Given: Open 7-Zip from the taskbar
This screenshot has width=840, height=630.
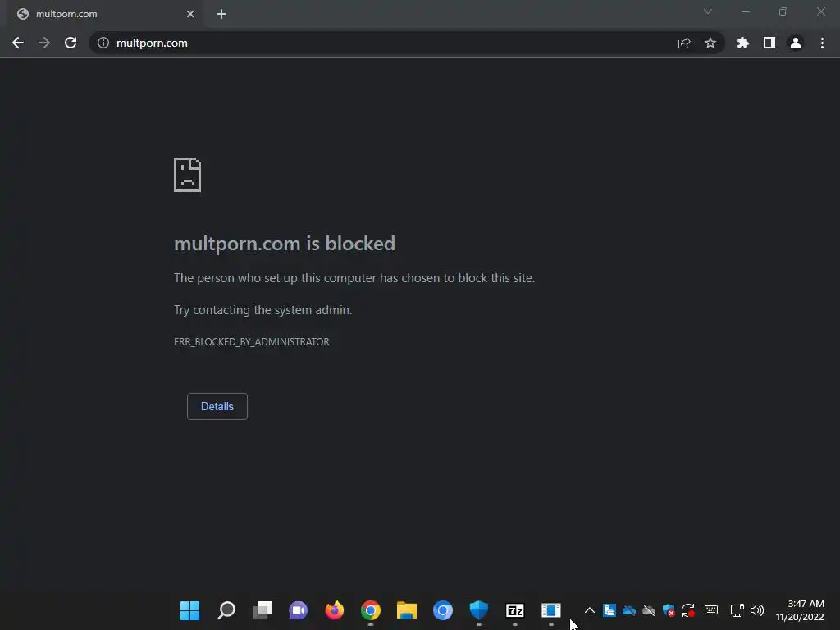Looking at the screenshot, I should click(x=515, y=610).
